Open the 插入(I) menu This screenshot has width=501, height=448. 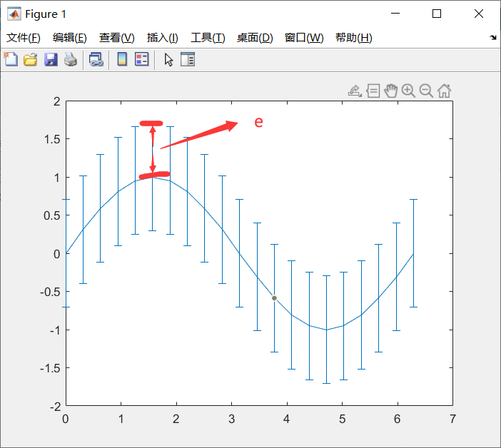tap(162, 38)
